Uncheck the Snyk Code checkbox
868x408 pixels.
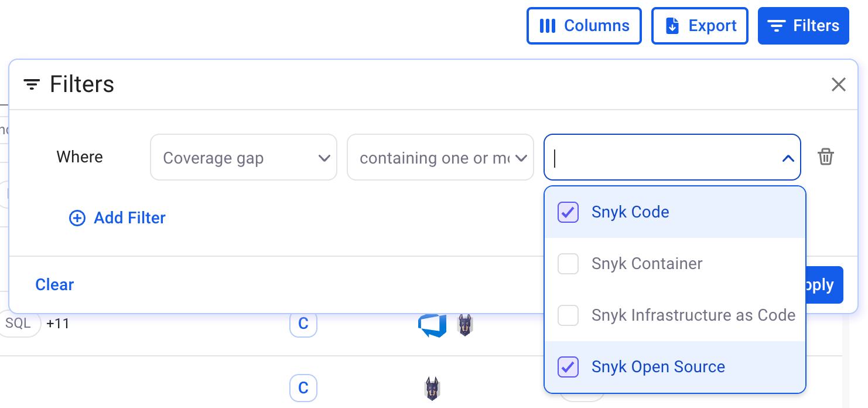tap(568, 212)
